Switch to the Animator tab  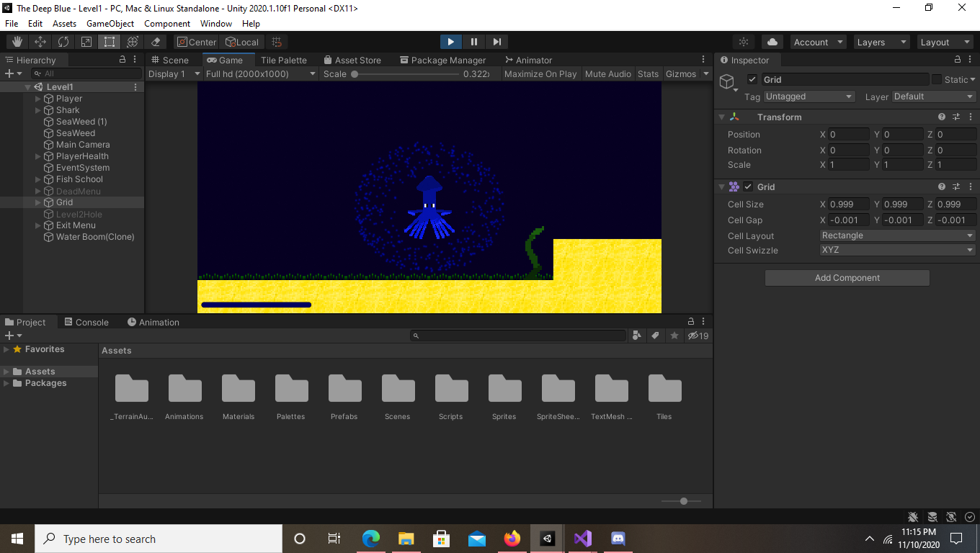(x=528, y=60)
